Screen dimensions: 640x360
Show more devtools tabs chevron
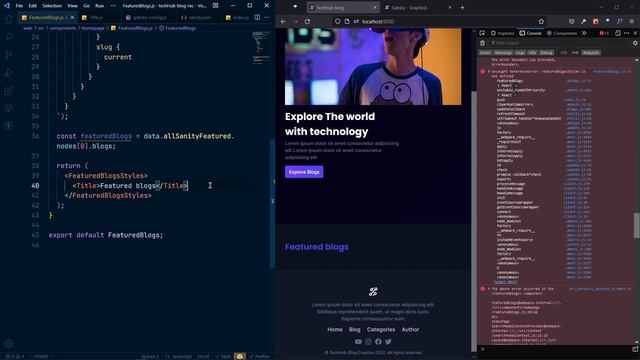[584, 33]
